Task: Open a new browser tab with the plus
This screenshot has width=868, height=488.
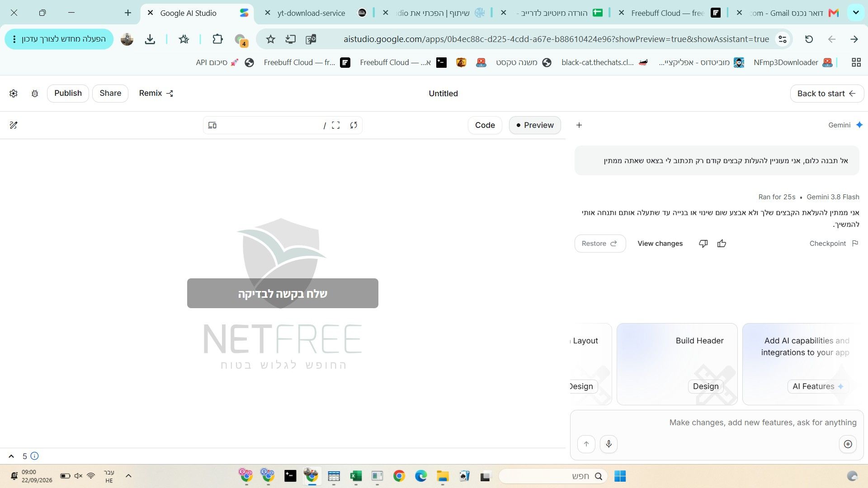Action: (128, 13)
